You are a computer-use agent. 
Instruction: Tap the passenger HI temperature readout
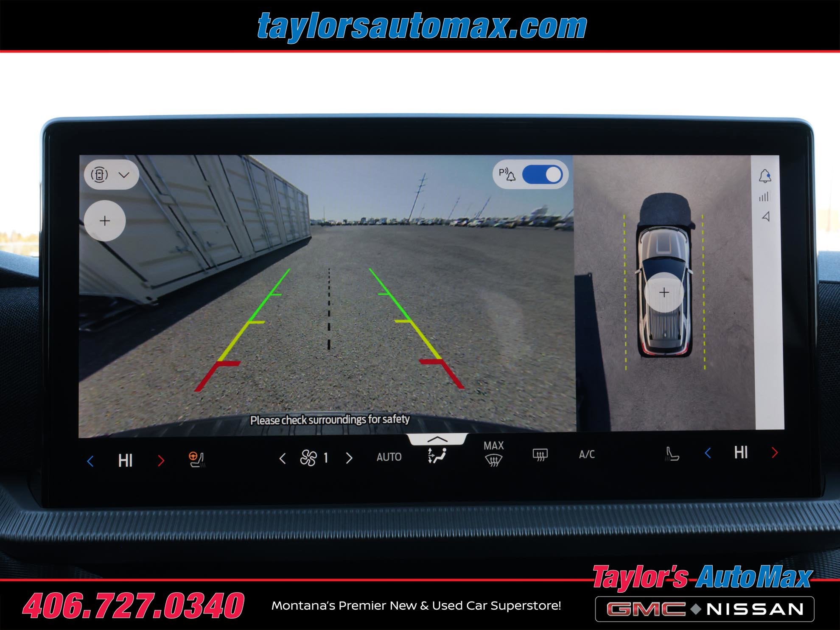click(741, 453)
